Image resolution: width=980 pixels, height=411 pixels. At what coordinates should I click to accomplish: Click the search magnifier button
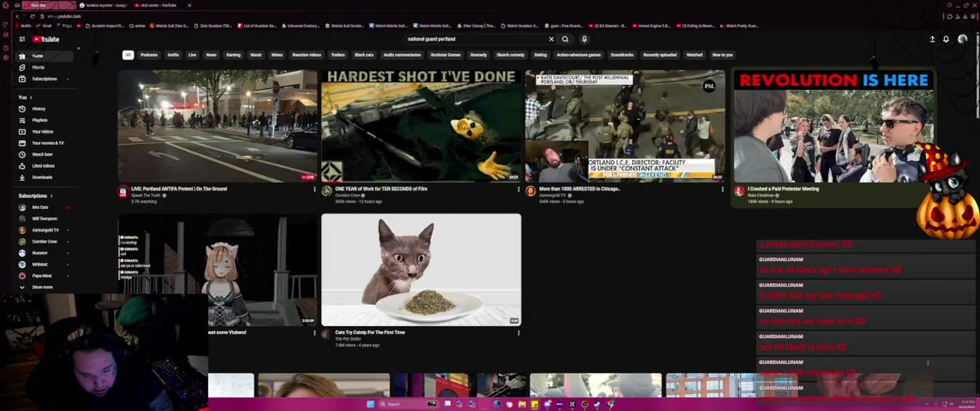565,39
